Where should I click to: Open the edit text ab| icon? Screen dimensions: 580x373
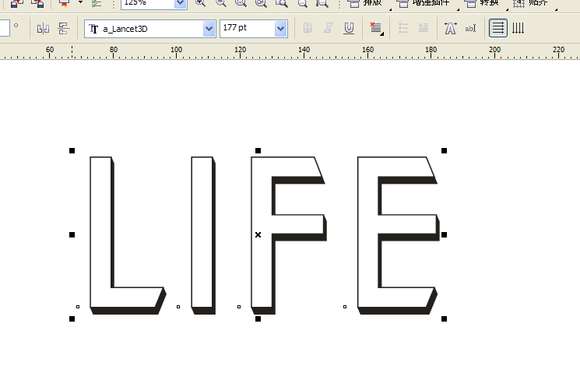[x=471, y=28]
